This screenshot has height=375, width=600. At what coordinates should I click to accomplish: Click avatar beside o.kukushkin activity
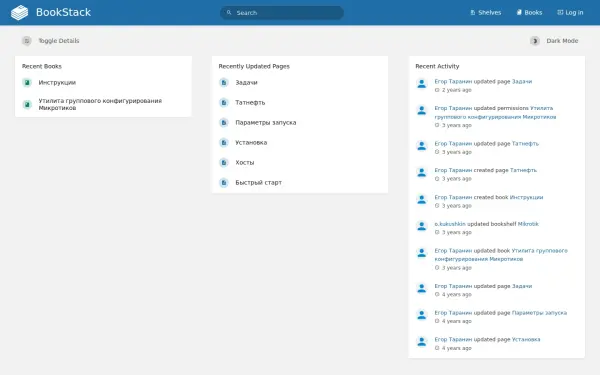(x=422, y=226)
